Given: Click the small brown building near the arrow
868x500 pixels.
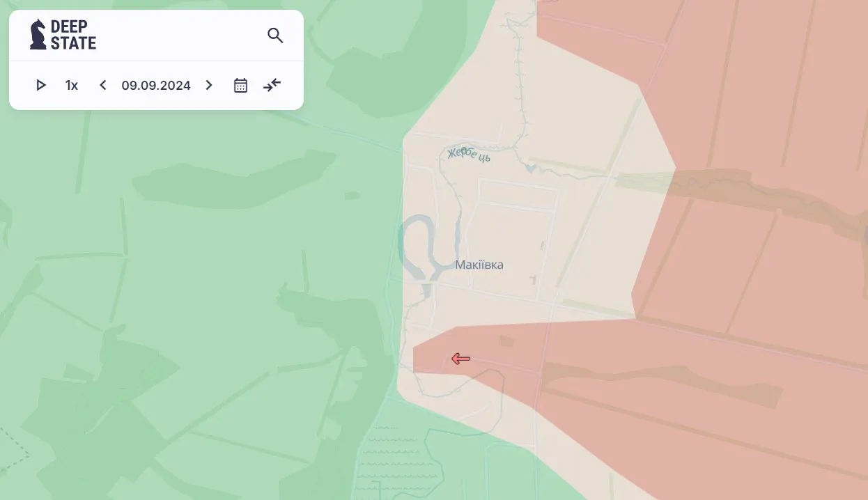Looking at the screenshot, I should click(x=506, y=341).
